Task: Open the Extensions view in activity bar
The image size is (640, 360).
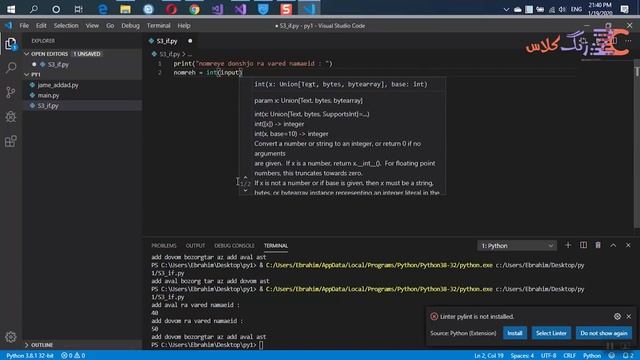Action: tap(11, 141)
